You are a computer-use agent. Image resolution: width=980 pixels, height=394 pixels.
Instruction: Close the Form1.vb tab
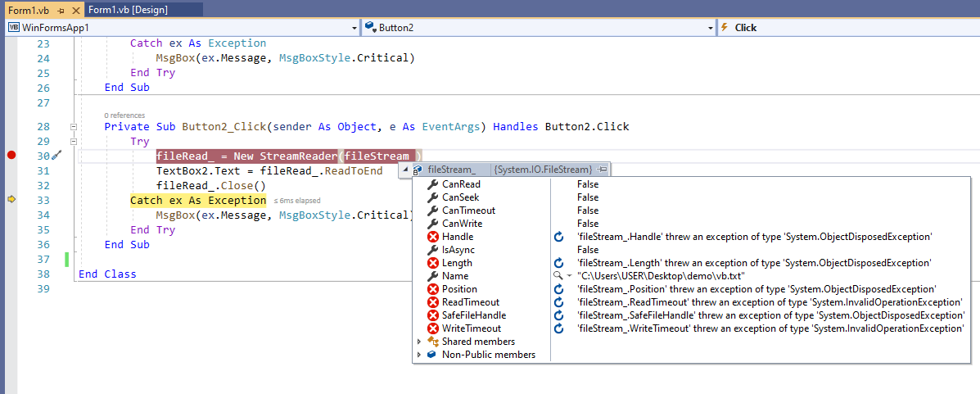point(75,11)
